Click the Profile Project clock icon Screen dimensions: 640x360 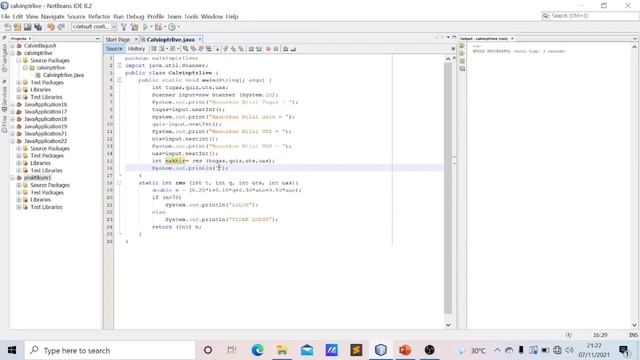172,27
